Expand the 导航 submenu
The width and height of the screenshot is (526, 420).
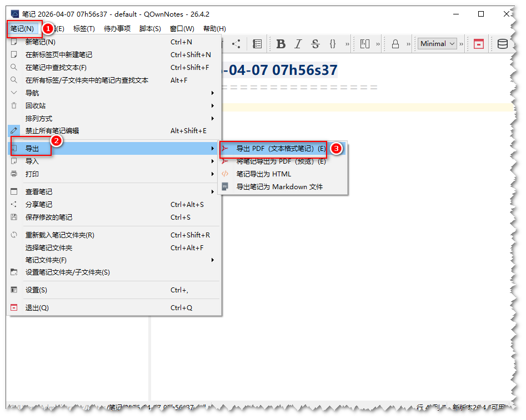pos(114,93)
